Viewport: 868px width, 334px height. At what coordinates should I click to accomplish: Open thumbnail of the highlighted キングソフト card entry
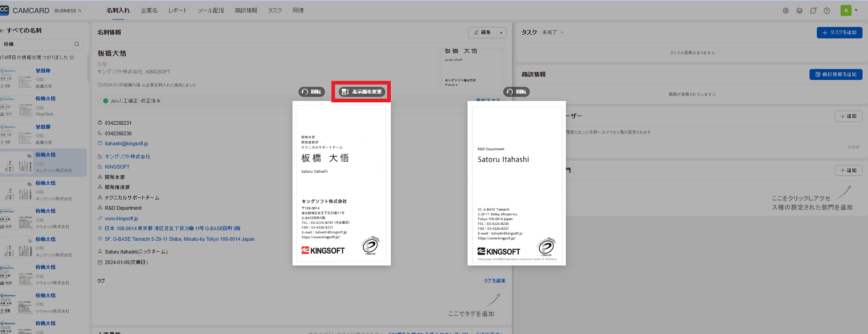click(x=16, y=163)
